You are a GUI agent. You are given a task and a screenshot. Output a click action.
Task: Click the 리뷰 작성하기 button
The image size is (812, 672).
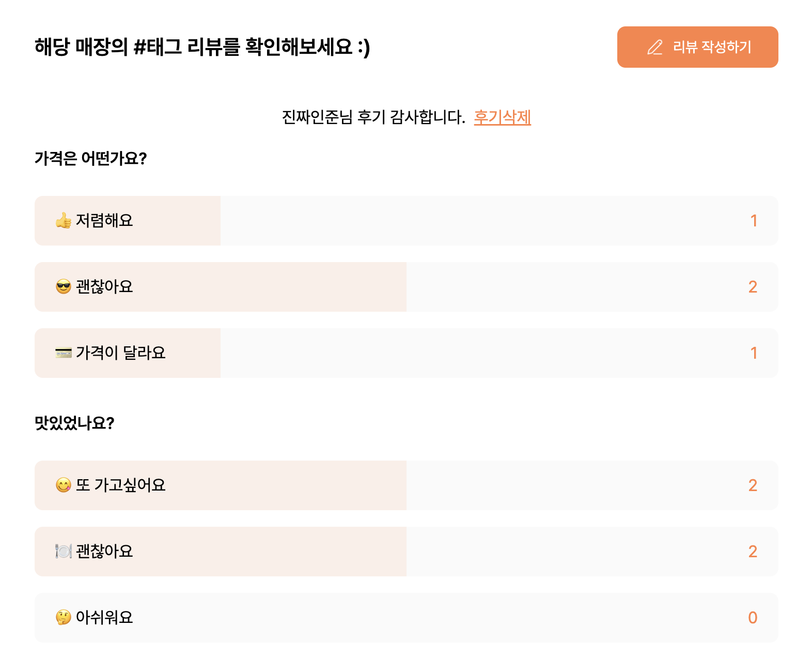697,47
